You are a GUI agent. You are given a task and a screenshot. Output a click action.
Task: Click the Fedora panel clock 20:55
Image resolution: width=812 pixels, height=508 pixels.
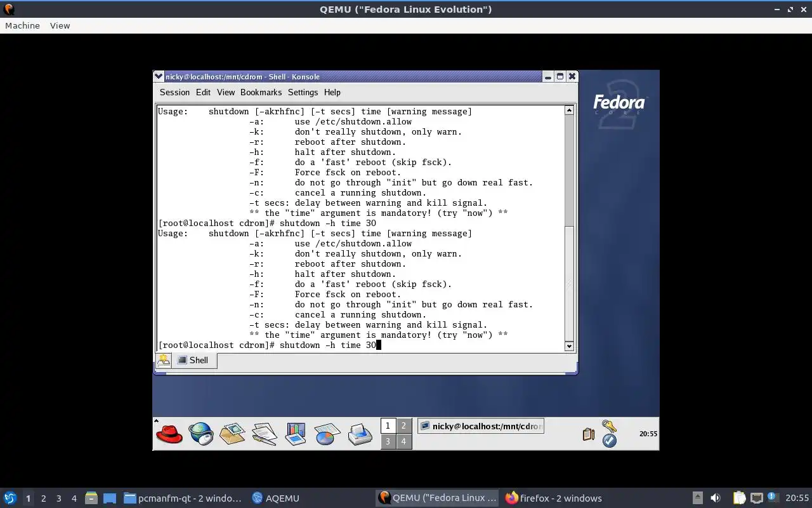[648, 434]
